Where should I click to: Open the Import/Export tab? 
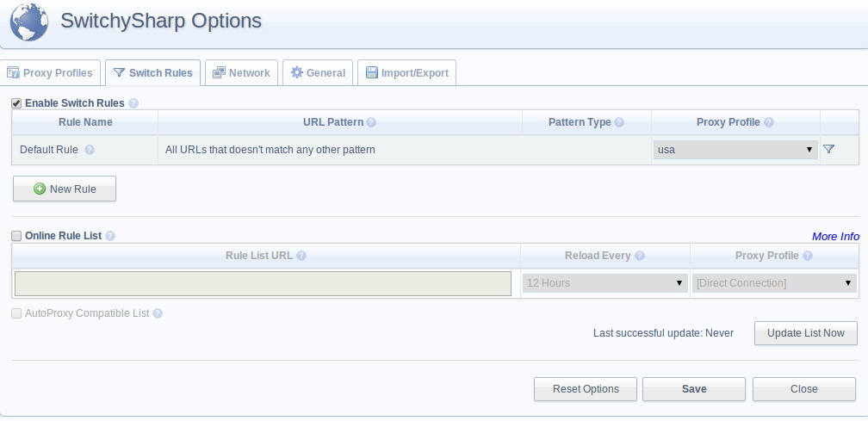pos(406,72)
